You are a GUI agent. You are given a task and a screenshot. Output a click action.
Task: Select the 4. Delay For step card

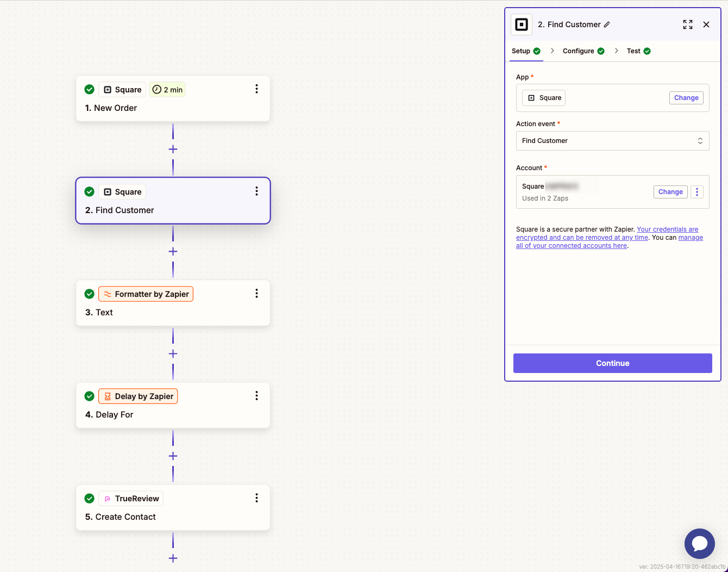click(173, 405)
